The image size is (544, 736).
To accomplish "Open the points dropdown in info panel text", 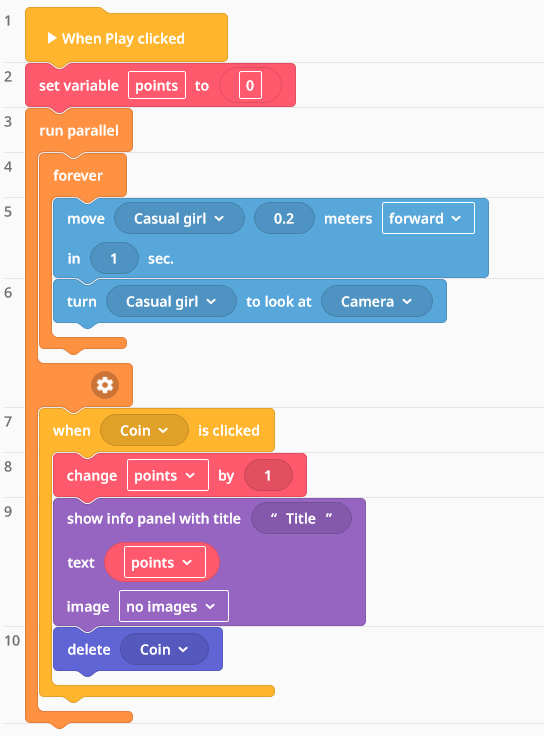I will (164, 562).
